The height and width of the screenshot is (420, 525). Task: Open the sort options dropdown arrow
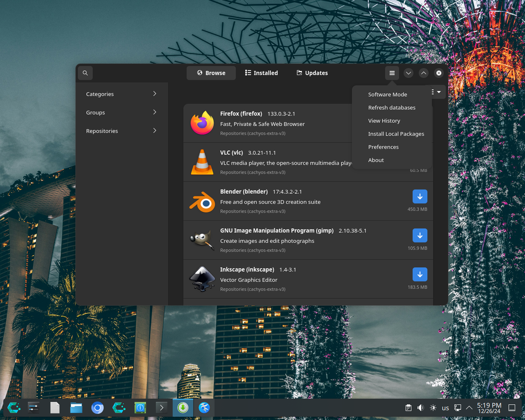(x=439, y=92)
